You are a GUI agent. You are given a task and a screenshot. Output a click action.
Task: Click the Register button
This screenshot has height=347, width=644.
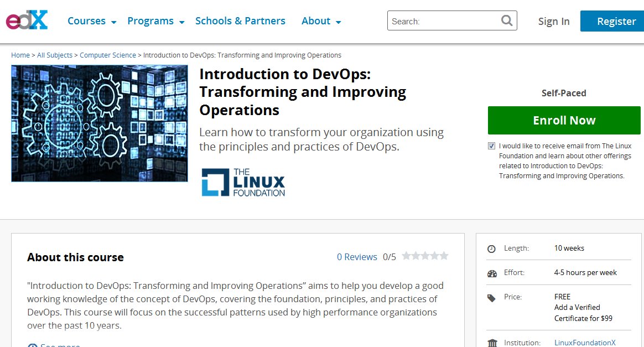[612, 21]
